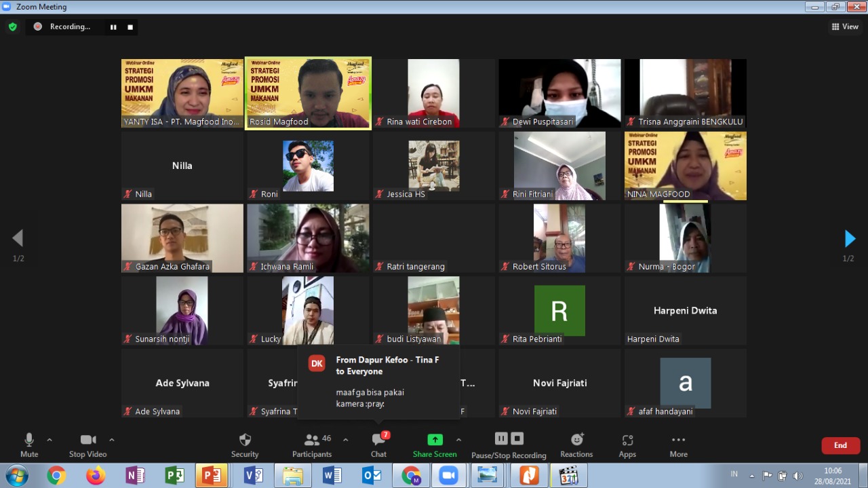The height and width of the screenshot is (488, 868).
Task: Open the Reactions menu
Action: pos(576,440)
